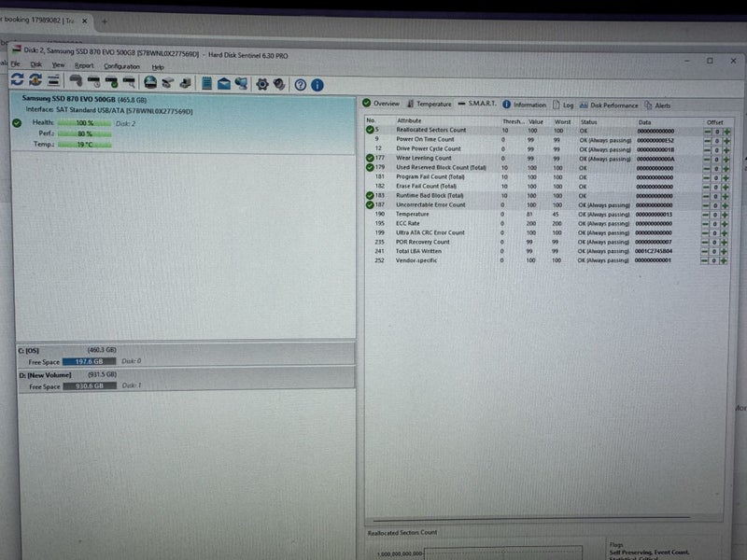
Task: Select the Ultra ATA CRC Error Count row
Action: coord(545,232)
